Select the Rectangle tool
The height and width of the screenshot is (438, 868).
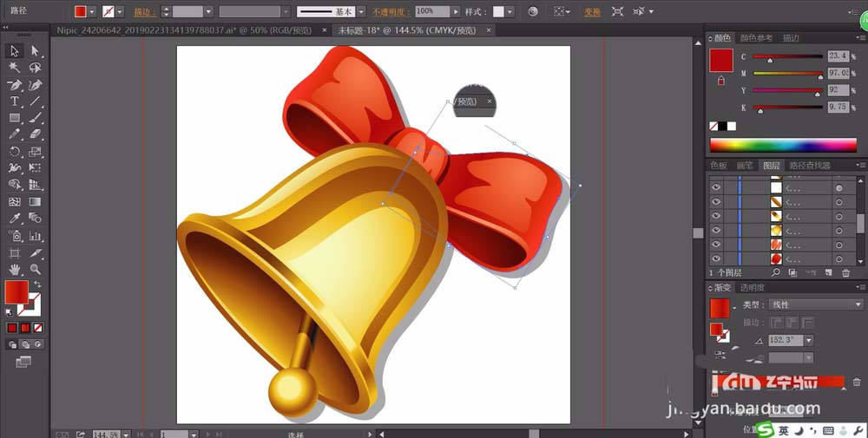coord(15,118)
